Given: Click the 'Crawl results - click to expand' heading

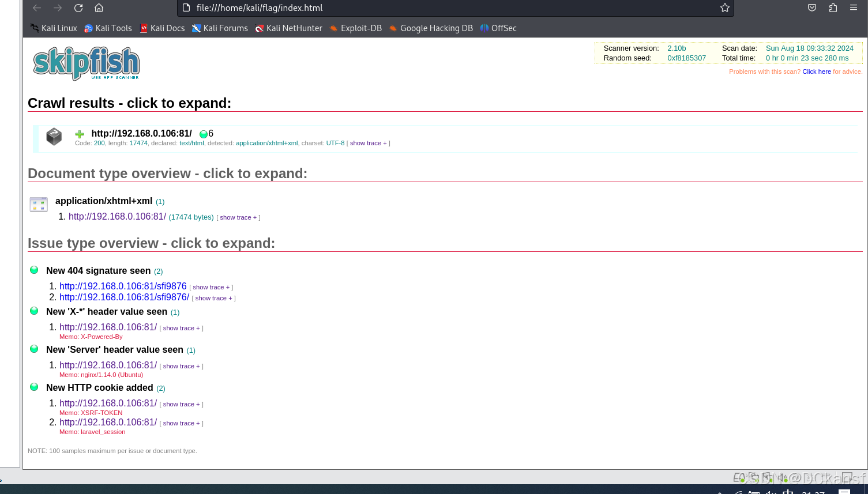Looking at the screenshot, I should click(129, 103).
